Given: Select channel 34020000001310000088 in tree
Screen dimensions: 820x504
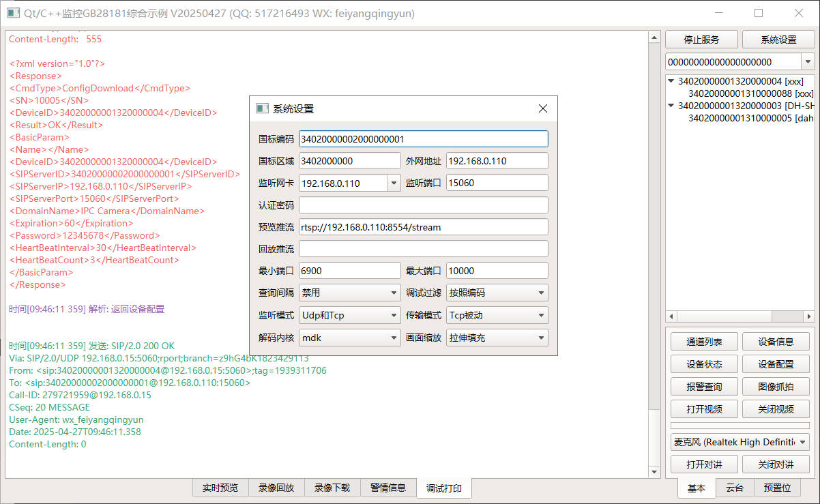Looking at the screenshot, I should point(750,93).
